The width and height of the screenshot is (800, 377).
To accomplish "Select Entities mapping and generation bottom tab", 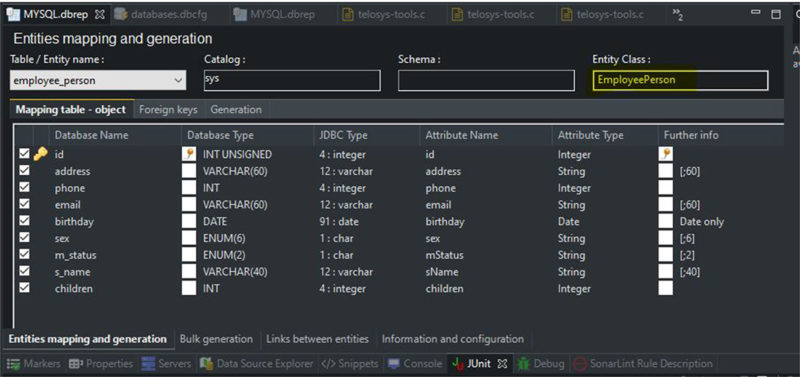I will tap(88, 339).
